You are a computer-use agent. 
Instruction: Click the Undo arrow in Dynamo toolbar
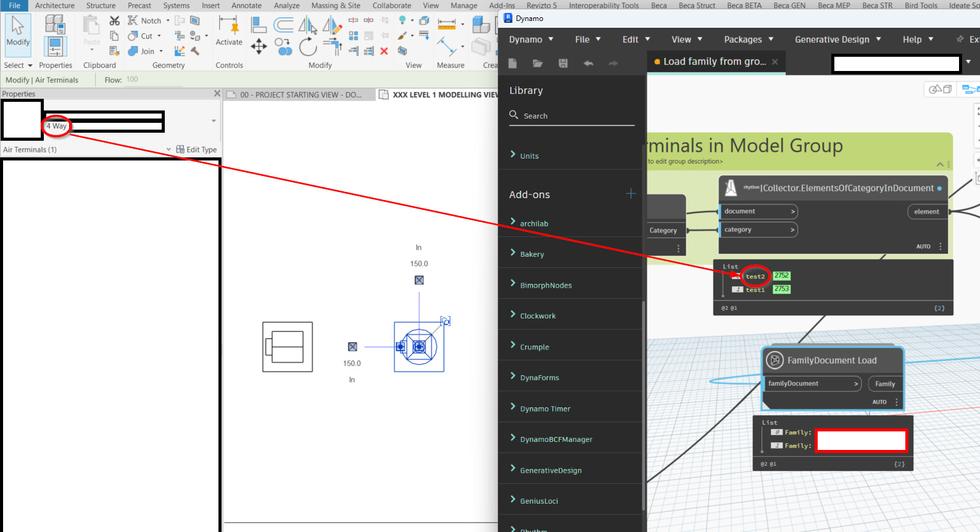(x=588, y=63)
